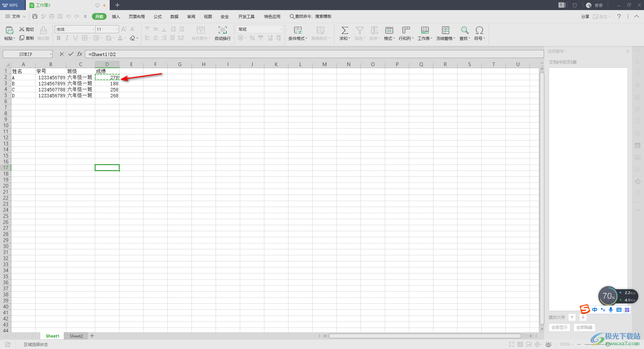Screen dimensions: 644x349
Task: Open the cell borders tool
Action: coord(85,38)
